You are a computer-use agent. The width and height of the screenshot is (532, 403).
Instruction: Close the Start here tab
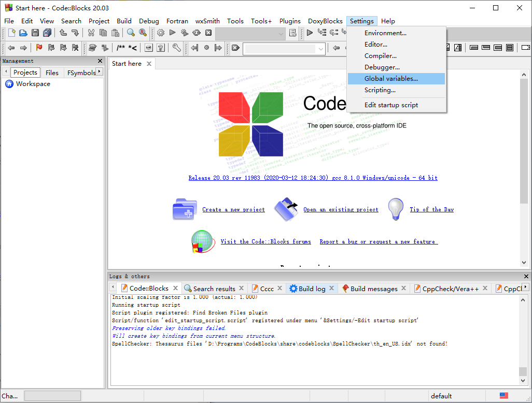click(x=149, y=64)
